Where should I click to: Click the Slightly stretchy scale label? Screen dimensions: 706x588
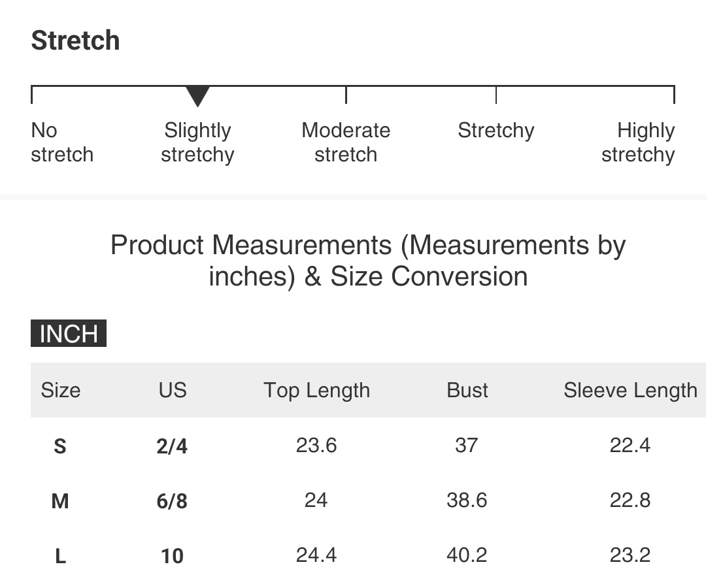pyautogui.click(x=197, y=142)
